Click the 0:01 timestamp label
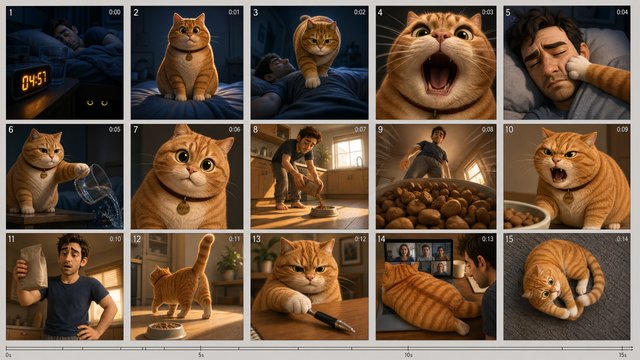 234,12
